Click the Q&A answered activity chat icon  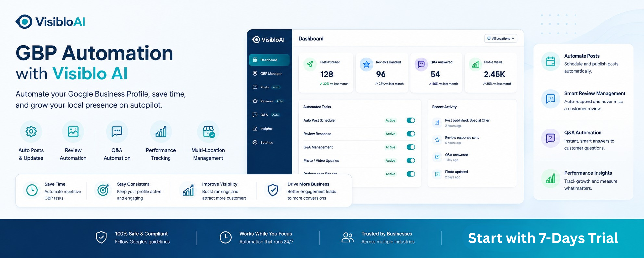437,157
